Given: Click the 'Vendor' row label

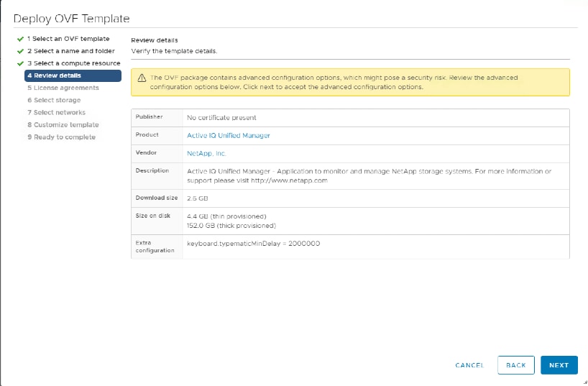Looking at the screenshot, I should coord(146,152).
